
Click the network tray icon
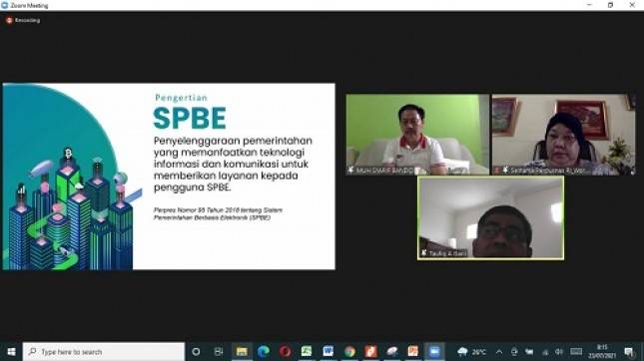click(x=545, y=352)
